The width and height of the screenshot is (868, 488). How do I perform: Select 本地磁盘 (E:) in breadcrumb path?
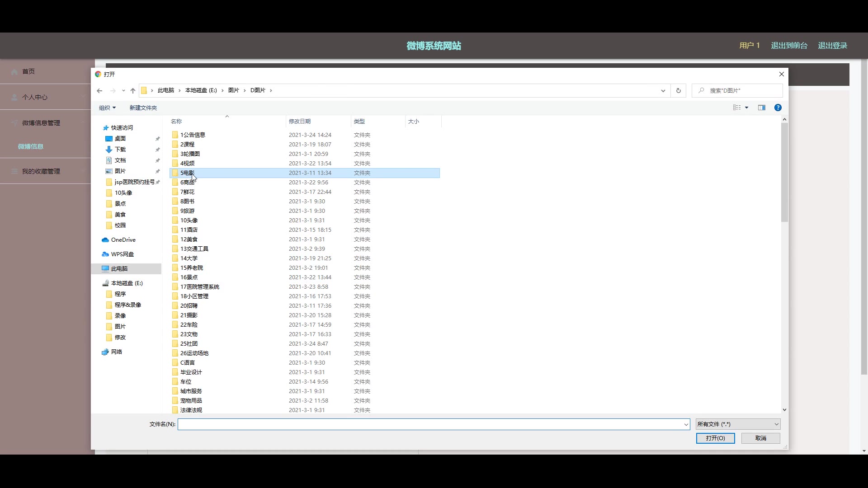pos(201,90)
